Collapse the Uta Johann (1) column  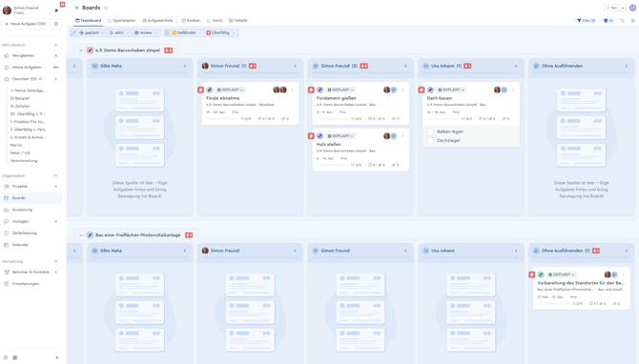coord(516,66)
